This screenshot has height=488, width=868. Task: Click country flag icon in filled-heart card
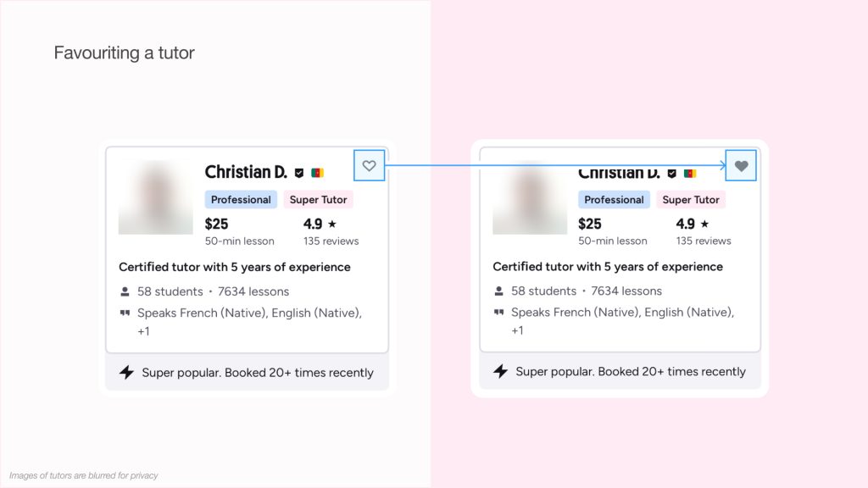pos(690,173)
